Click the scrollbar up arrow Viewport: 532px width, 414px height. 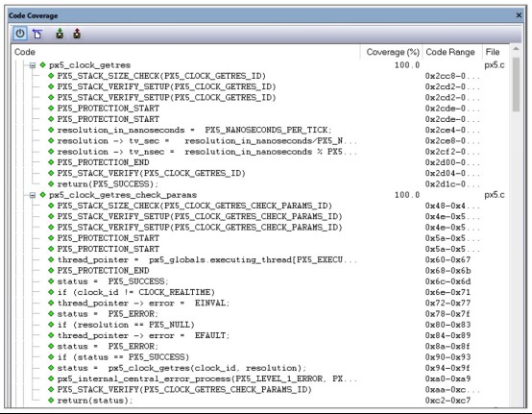coord(516,49)
